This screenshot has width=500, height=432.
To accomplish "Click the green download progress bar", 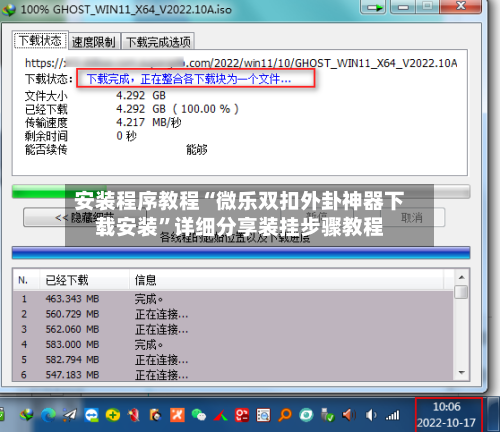I will (x=241, y=192).
